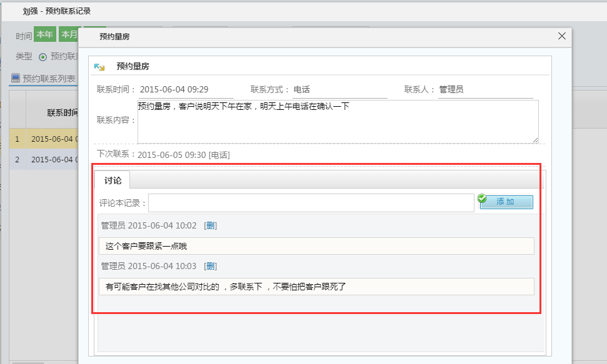The height and width of the screenshot is (364, 607).
Task: Switch to the 讨论 tab
Action: 113,181
